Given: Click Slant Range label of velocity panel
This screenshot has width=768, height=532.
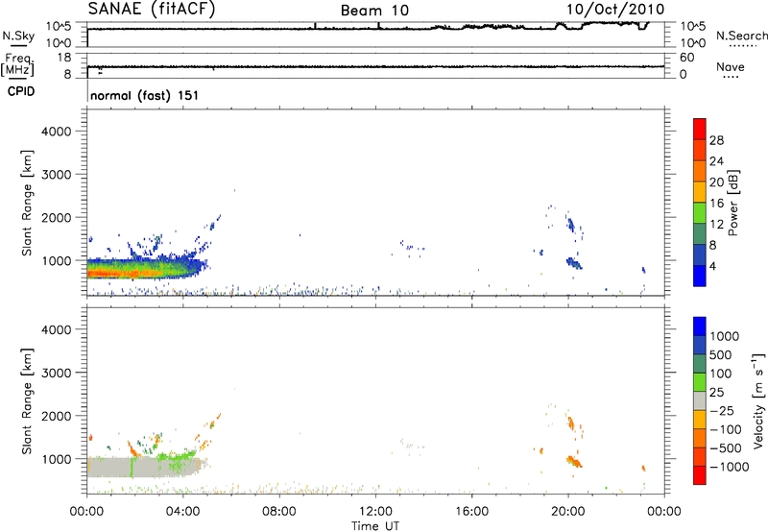Looking at the screenshot, I should (27, 400).
